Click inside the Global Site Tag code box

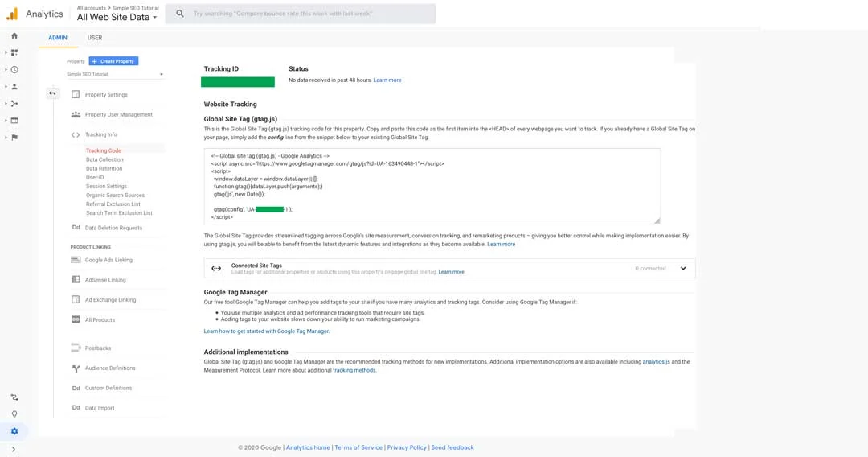coord(432,186)
